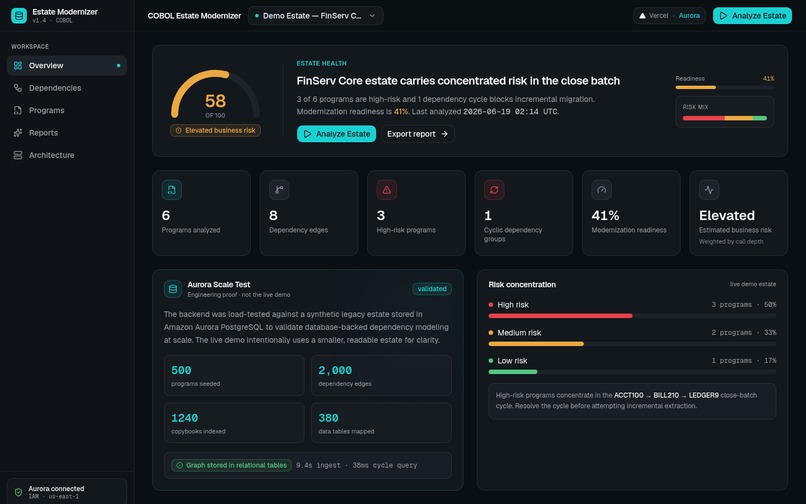806x504 pixels.
Task: Open the Reports workspace page
Action: [x=67, y=133]
